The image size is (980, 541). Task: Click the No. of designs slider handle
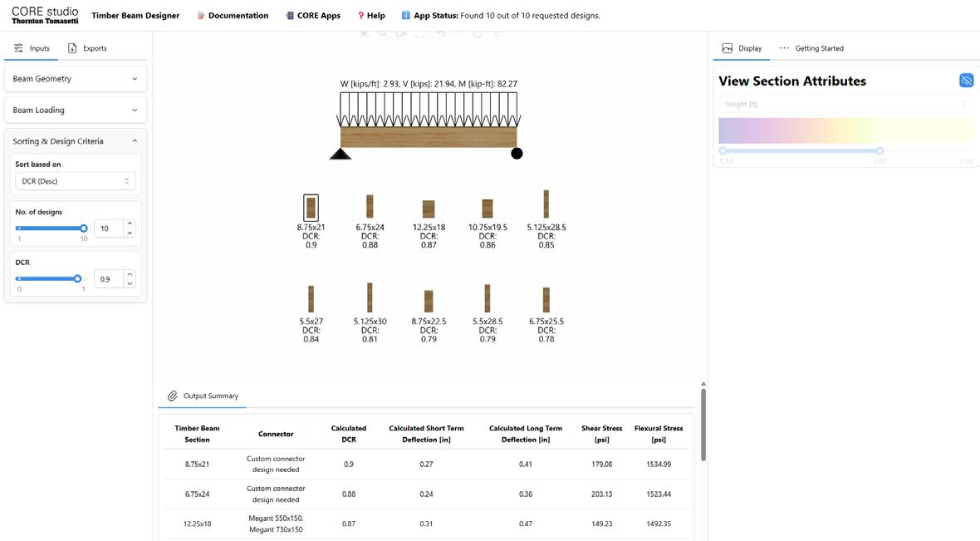[x=84, y=229]
